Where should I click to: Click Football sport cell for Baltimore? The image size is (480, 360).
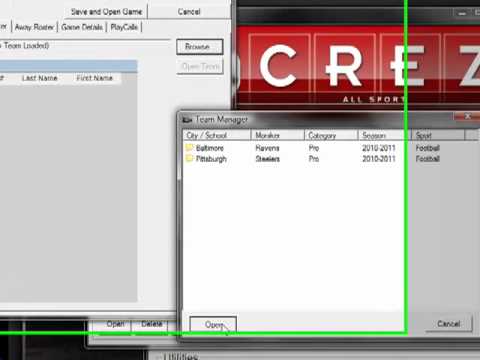pyautogui.click(x=428, y=148)
